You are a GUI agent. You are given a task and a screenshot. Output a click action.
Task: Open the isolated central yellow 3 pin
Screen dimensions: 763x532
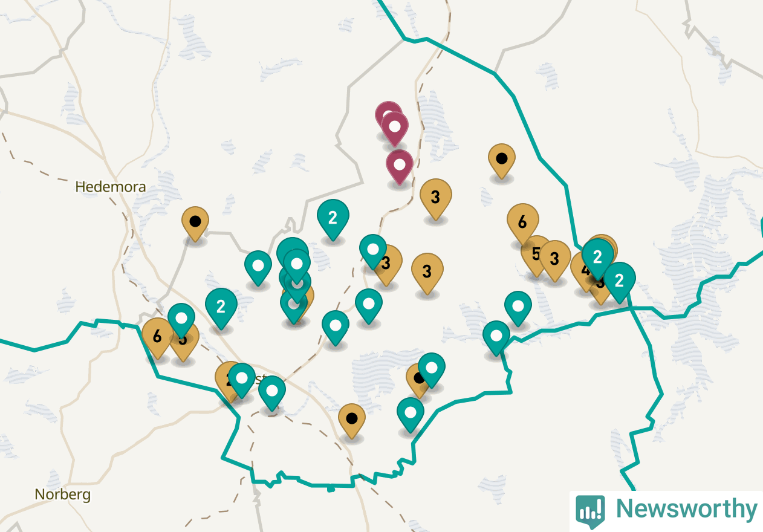(x=427, y=274)
